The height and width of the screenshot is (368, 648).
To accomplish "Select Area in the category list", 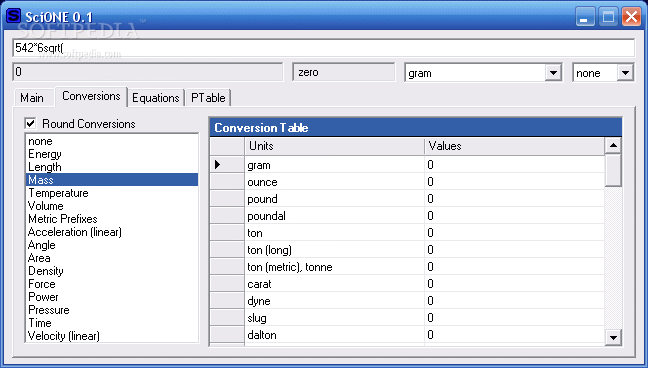I will (112, 258).
